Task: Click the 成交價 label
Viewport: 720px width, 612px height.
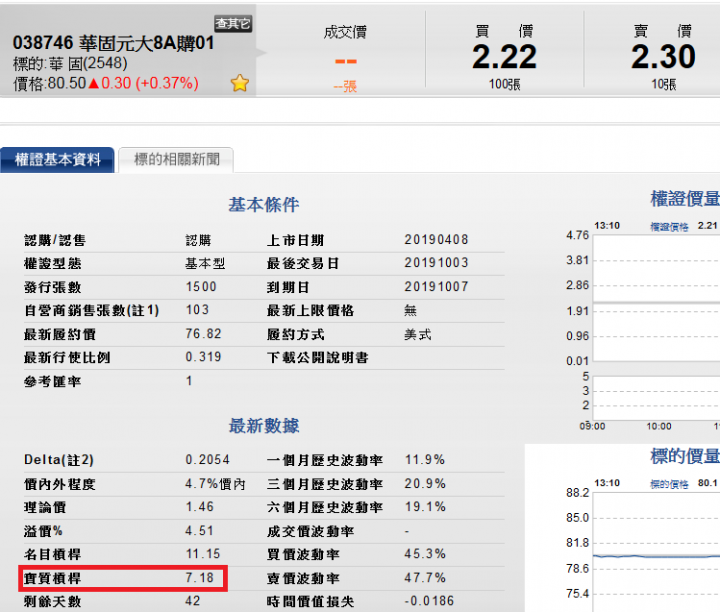Action: tap(345, 32)
